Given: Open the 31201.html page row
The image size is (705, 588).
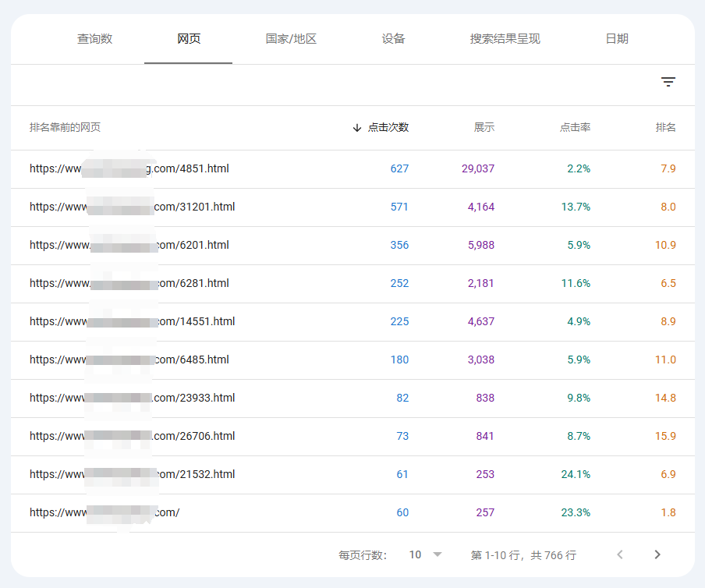Looking at the screenshot, I should click(x=352, y=207).
